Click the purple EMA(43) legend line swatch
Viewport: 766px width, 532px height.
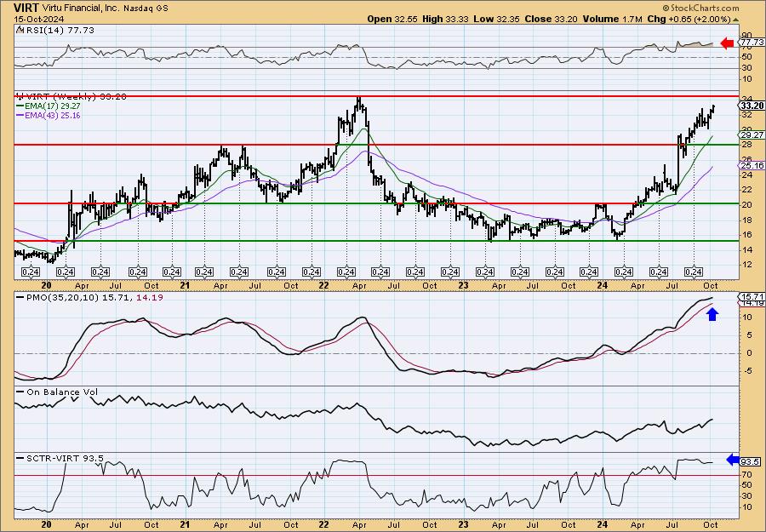pos(20,116)
